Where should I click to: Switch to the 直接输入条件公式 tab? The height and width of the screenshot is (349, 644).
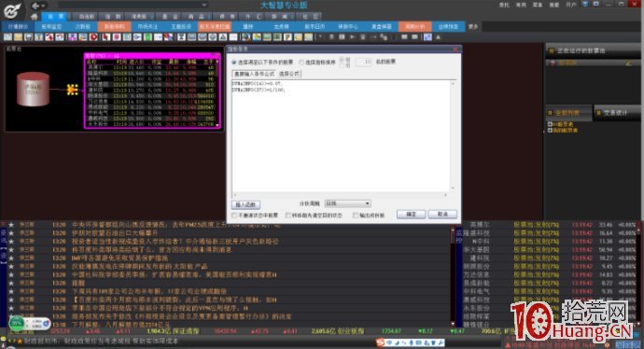pyautogui.click(x=254, y=74)
